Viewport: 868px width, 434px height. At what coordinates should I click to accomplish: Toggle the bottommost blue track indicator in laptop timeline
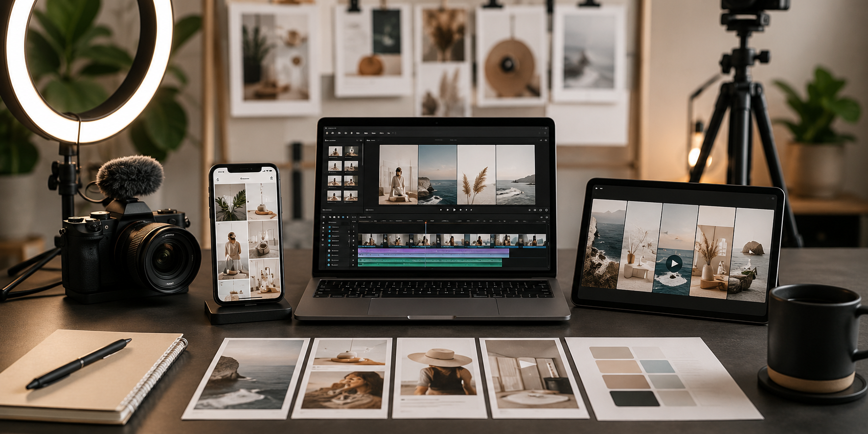click(x=329, y=265)
